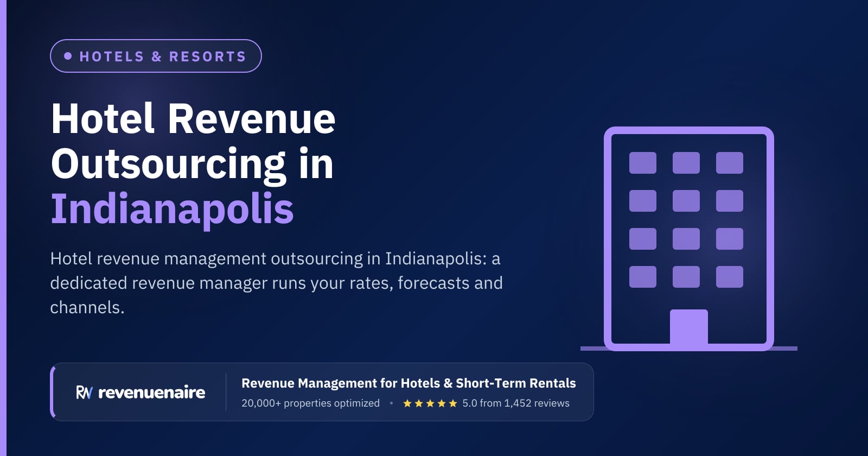
Task: Click 'Revenue Management for Hotels & Short-Term Rentals'
Action: [409, 383]
